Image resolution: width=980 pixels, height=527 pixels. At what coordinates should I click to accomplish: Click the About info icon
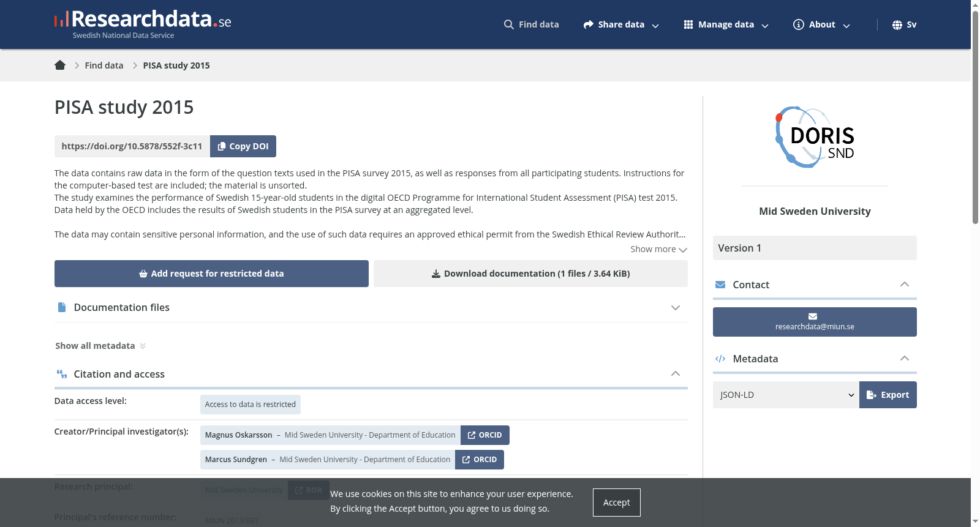[798, 24]
